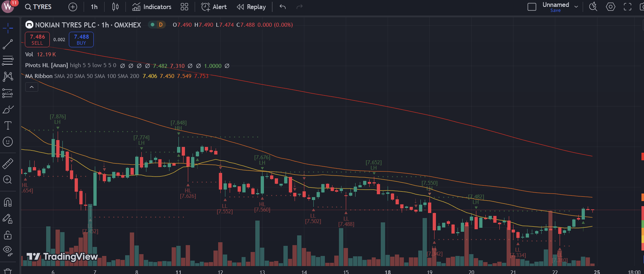Viewport: 644px width, 274px height.
Task: Click the 7.488 BUY button
Action: 81,39
